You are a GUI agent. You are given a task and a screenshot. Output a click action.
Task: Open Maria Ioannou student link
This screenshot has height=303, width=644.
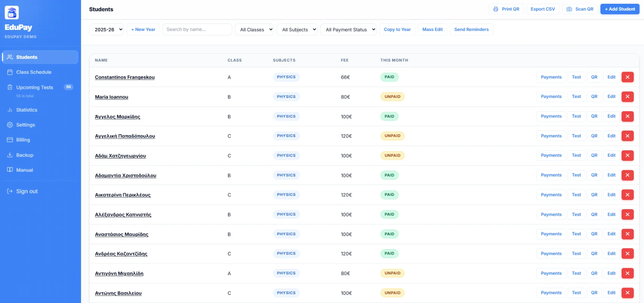pyautogui.click(x=111, y=97)
